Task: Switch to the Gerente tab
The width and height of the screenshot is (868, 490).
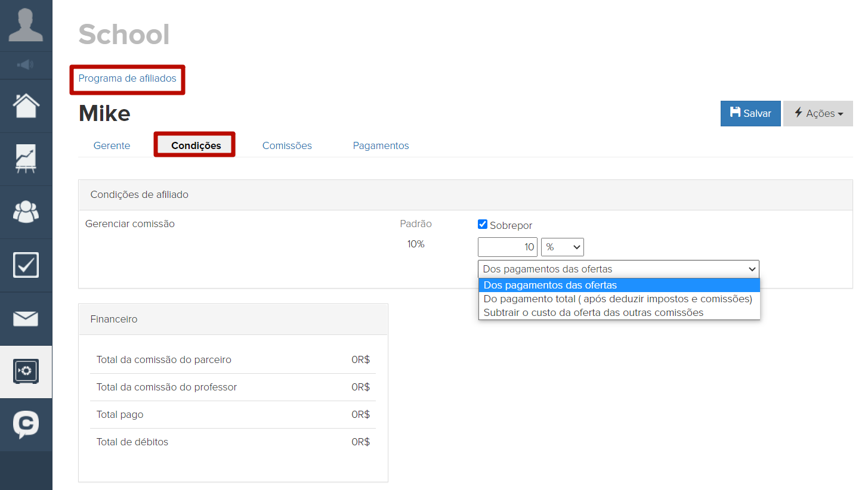Action: (112, 145)
